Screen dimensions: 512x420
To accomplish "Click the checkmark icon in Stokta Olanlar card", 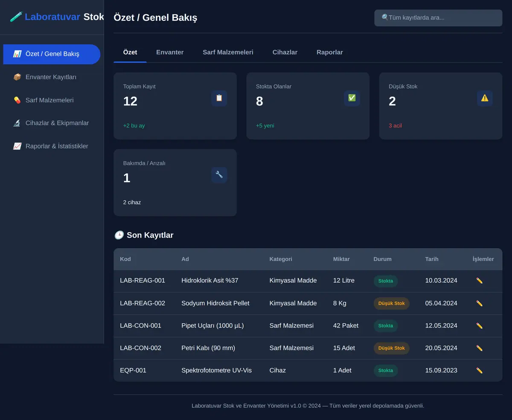I will (x=352, y=98).
